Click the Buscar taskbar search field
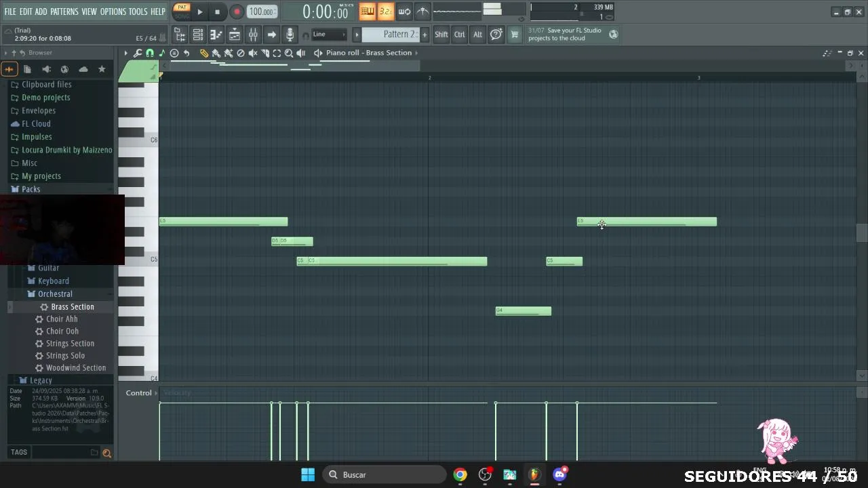This screenshot has width=868, height=488. pos(384,474)
